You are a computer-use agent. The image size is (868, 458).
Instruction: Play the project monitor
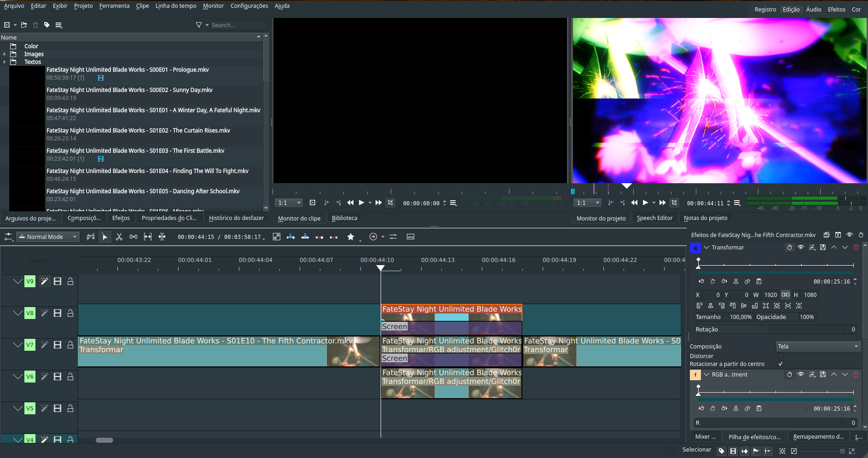(646, 203)
